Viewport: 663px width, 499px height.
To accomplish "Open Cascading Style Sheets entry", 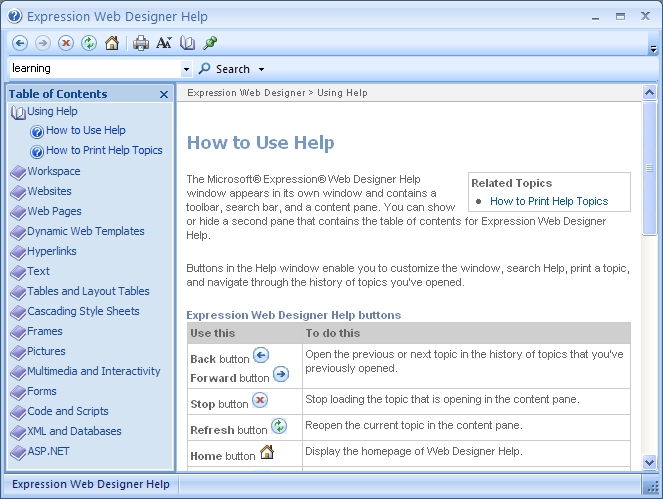I will pos(83,311).
